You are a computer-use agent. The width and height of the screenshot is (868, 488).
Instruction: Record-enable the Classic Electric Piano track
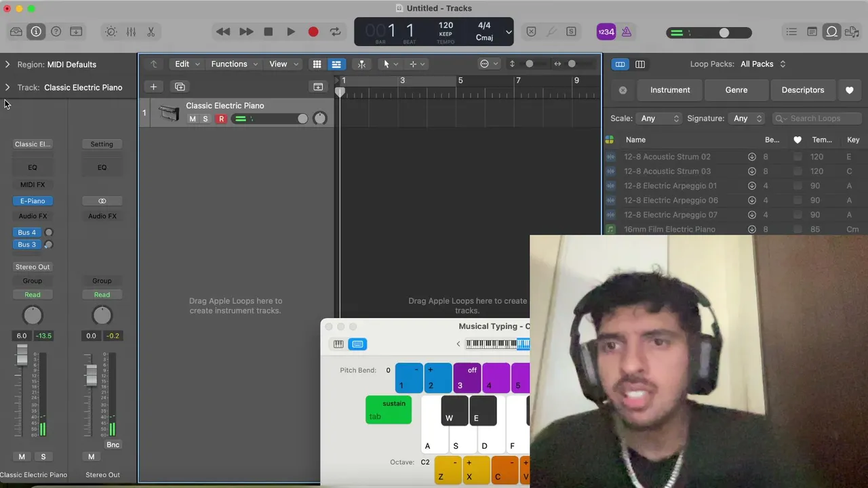[221, 119]
